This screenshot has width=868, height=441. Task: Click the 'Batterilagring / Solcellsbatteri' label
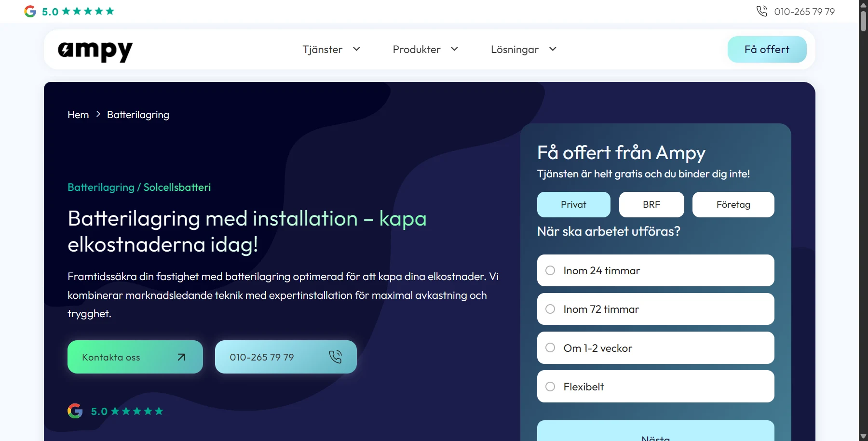pyautogui.click(x=139, y=187)
